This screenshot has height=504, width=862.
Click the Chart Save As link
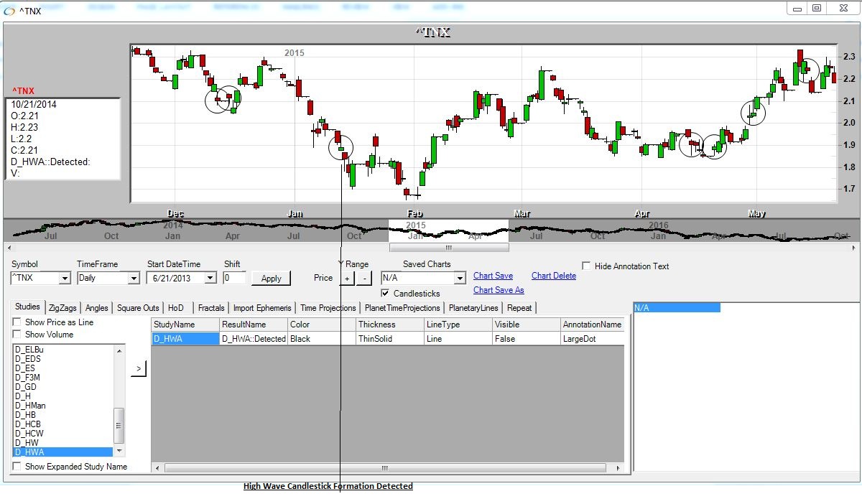point(499,290)
